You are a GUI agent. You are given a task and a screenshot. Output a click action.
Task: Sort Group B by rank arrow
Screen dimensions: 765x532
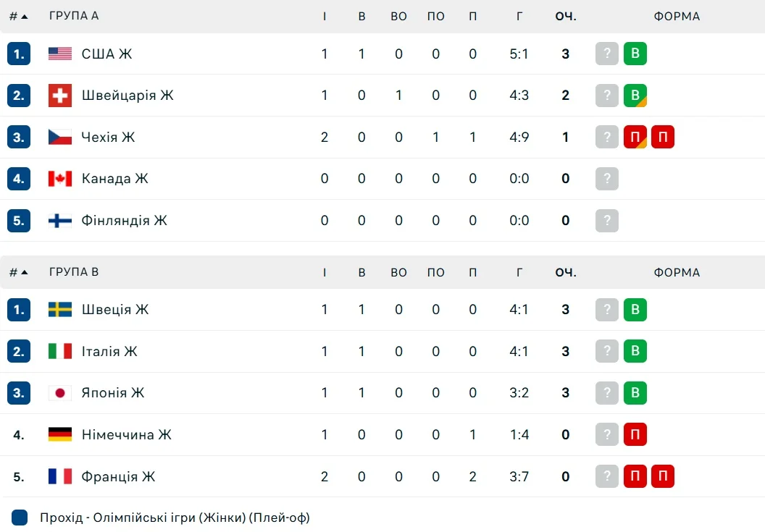click(19, 272)
